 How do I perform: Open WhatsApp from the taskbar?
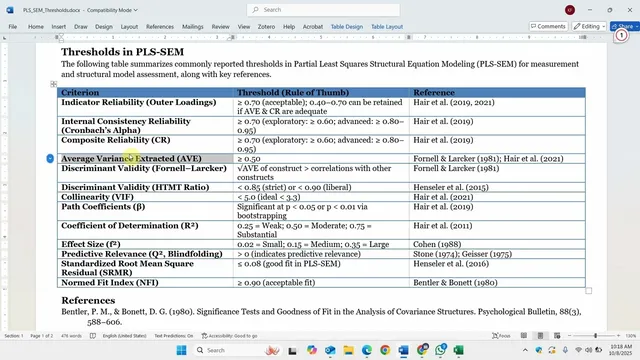[x=440, y=350]
